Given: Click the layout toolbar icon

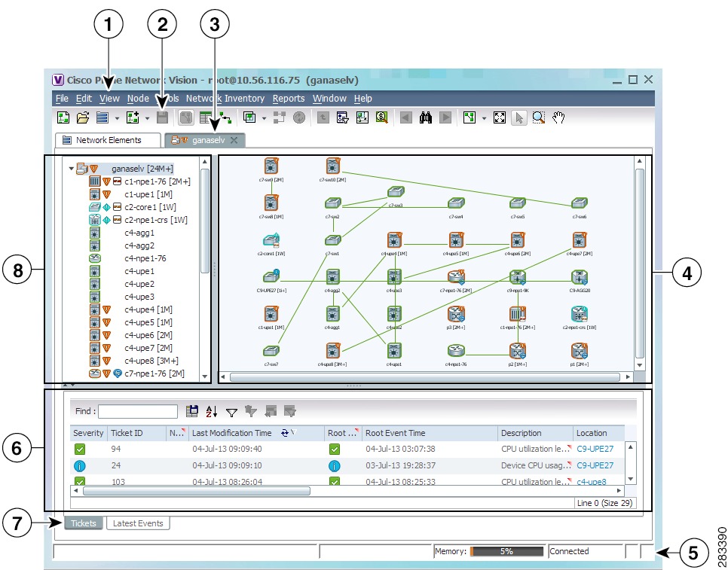Looking at the screenshot, I should coord(470,117).
